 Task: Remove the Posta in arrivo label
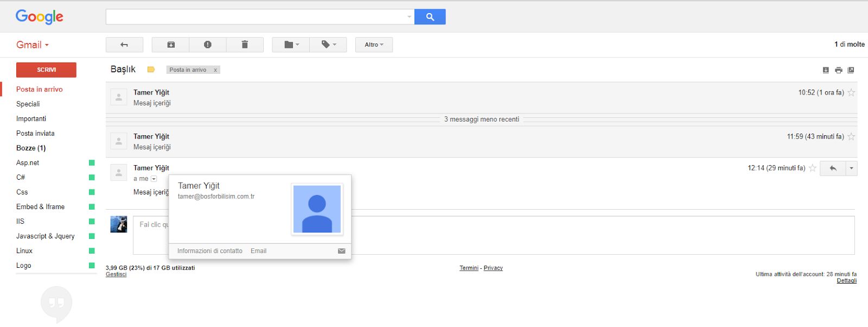coord(215,70)
